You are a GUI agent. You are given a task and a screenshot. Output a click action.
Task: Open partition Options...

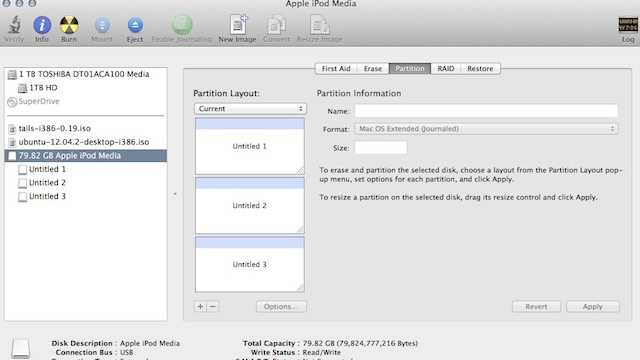tap(281, 307)
